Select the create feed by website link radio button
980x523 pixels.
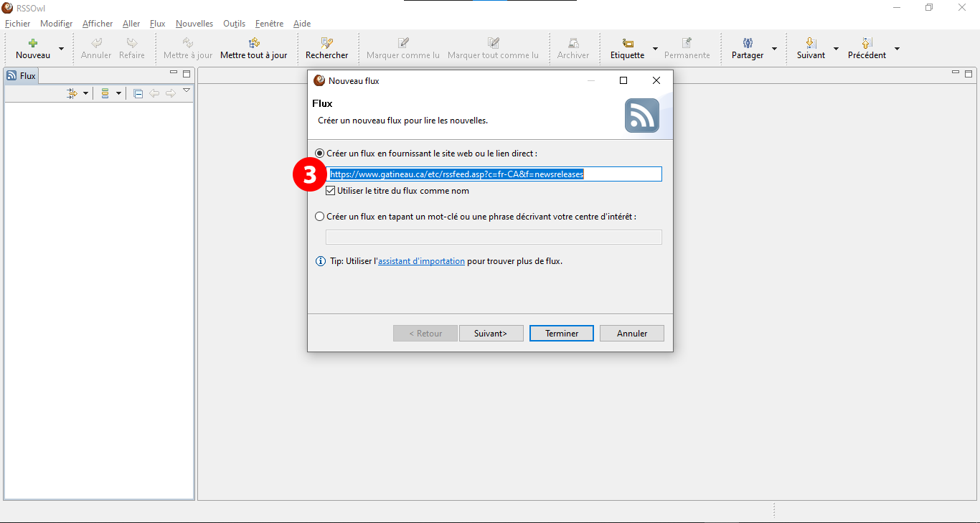[x=320, y=154]
